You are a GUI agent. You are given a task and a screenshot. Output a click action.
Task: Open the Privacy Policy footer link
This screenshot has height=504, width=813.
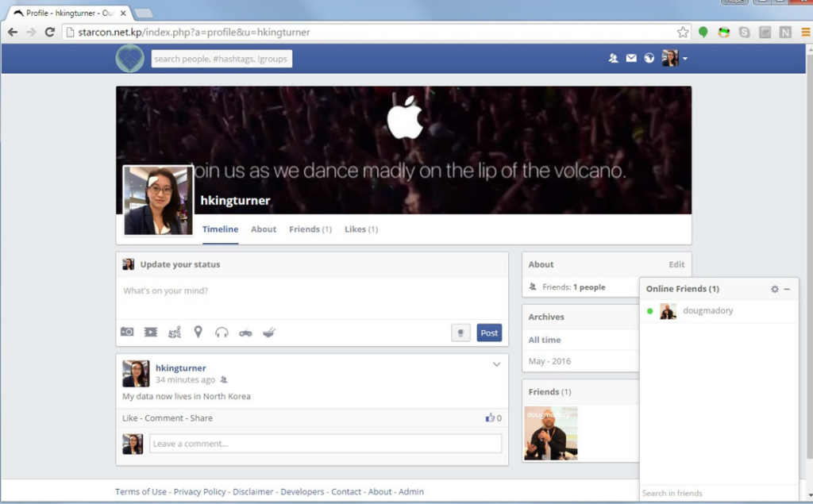coord(199,491)
